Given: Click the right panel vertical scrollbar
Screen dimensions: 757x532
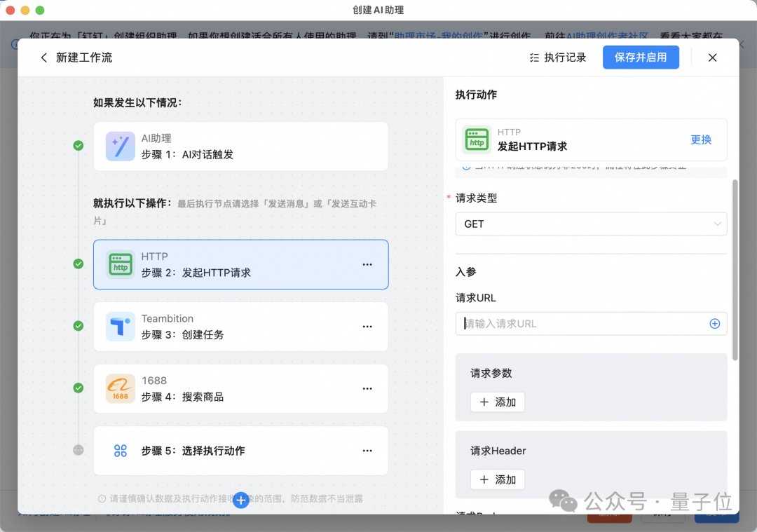Looking at the screenshot, I should [735, 270].
